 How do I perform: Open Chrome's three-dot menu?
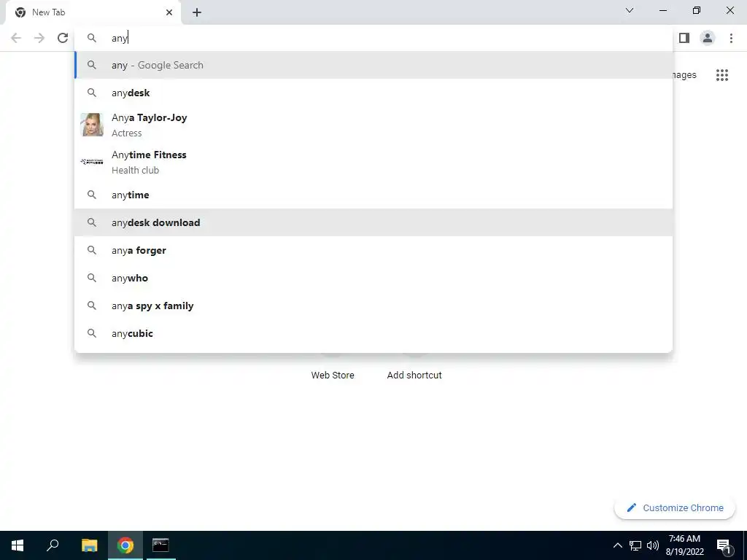click(x=731, y=38)
